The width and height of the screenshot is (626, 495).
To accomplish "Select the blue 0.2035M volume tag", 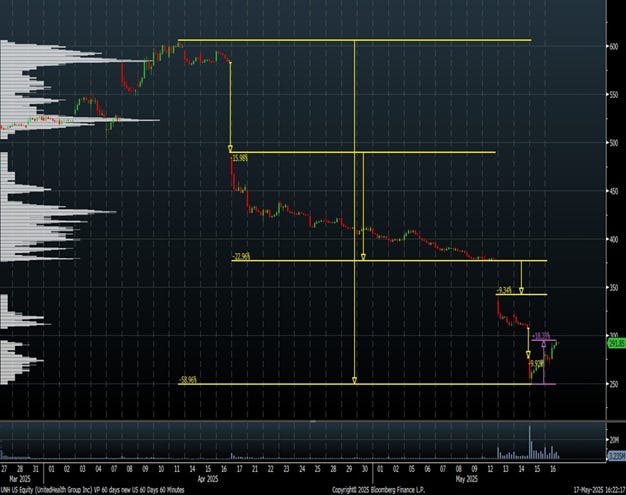I will [616, 455].
